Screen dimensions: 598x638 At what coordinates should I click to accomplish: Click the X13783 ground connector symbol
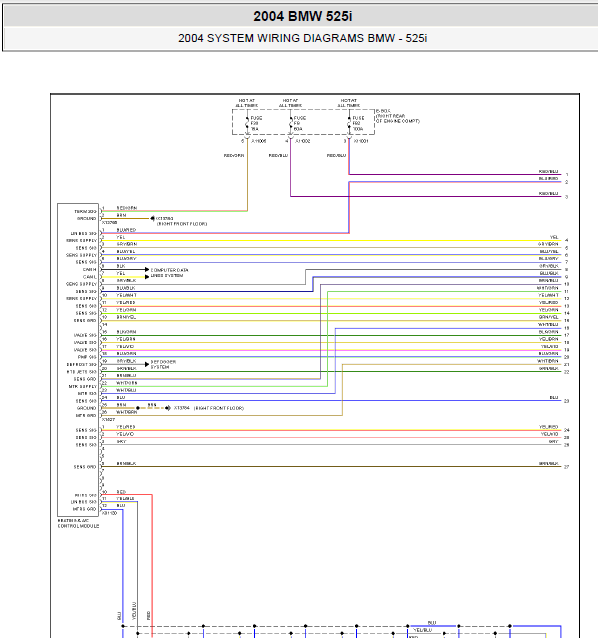(153, 218)
